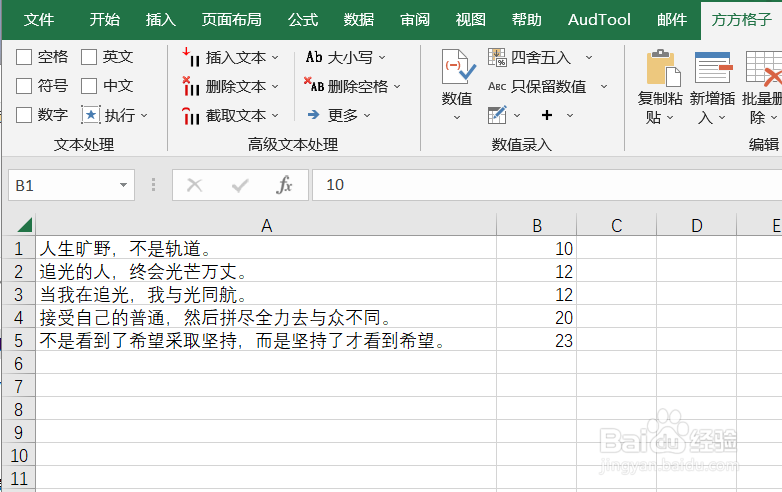Screen dimensions: 782x492
Task: Switch to the 邮件 tab
Action: (x=672, y=19)
